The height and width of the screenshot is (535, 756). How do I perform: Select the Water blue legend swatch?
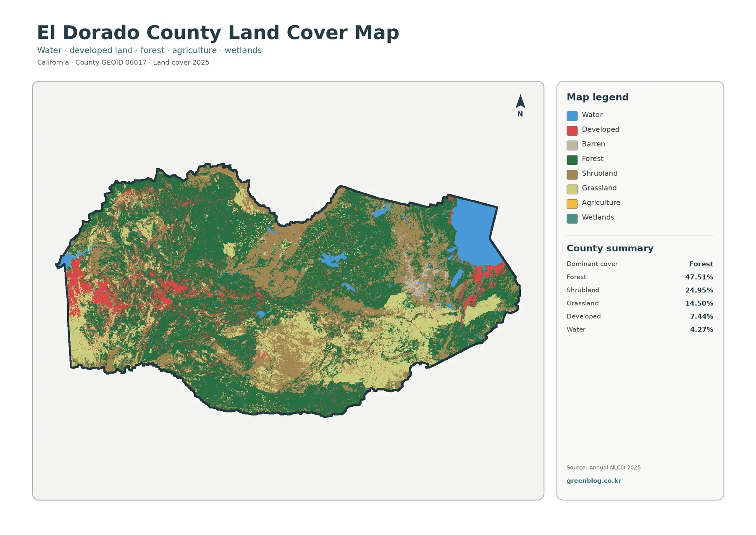(x=572, y=116)
